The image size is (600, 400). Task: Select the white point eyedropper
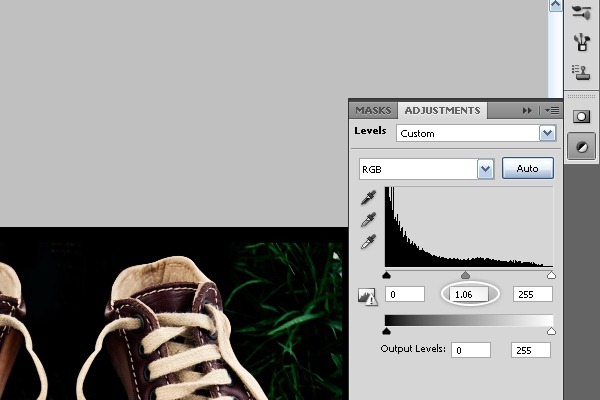coord(369,241)
